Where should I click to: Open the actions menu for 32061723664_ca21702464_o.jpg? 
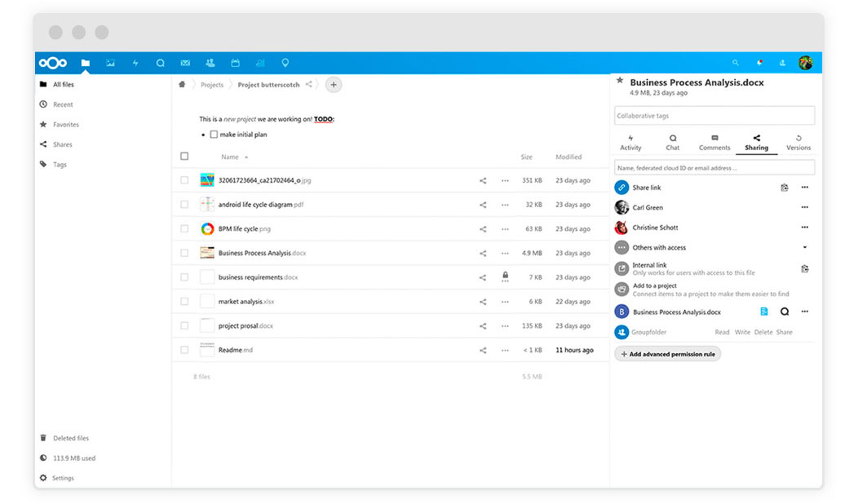[505, 180]
